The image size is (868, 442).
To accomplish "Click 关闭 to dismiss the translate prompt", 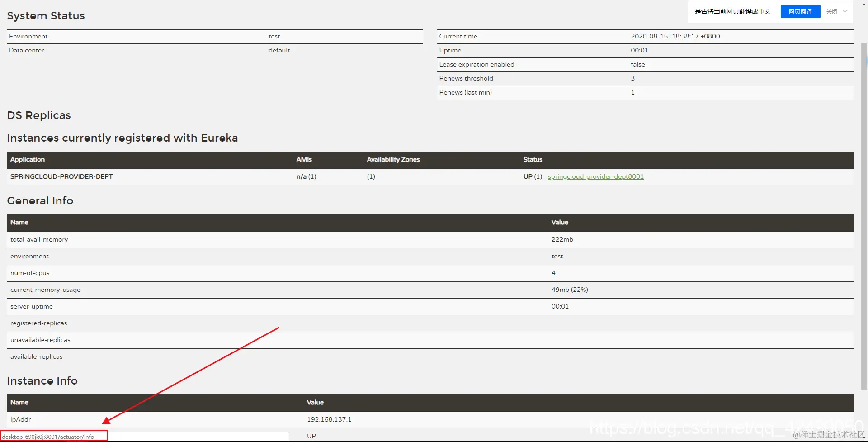I will coord(832,11).
